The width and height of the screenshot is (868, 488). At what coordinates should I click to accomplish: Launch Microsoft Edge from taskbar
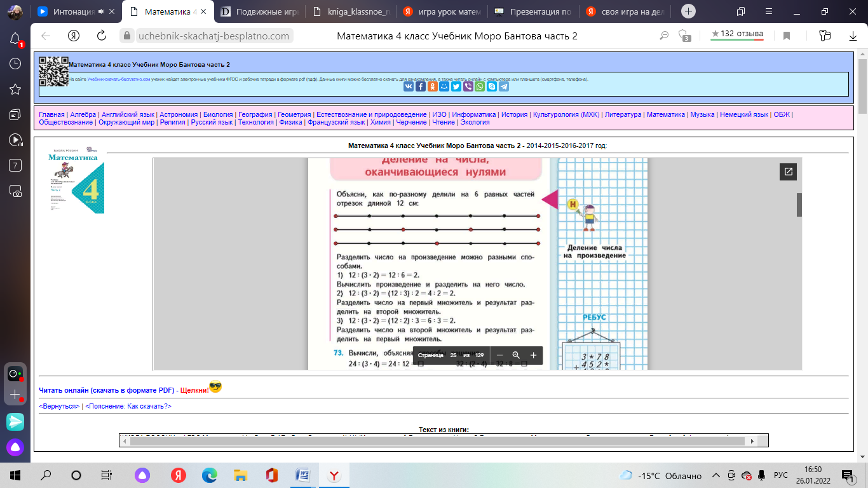(210, 475)
